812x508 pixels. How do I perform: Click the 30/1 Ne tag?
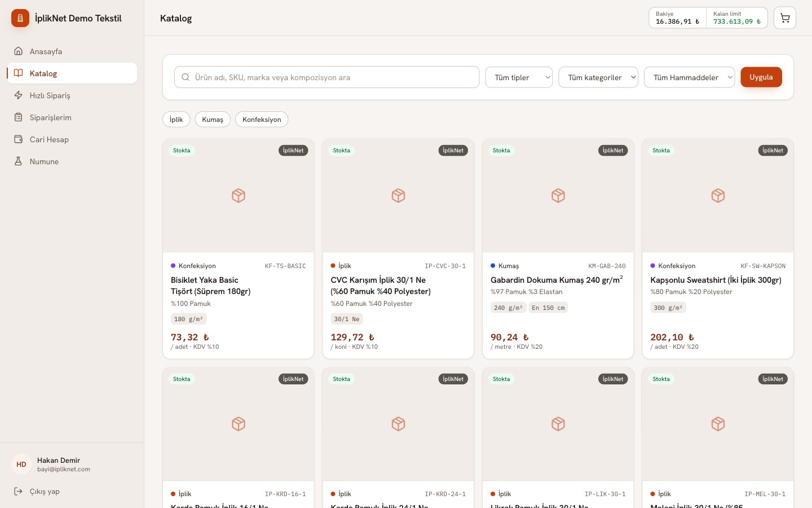coord(347,319)
